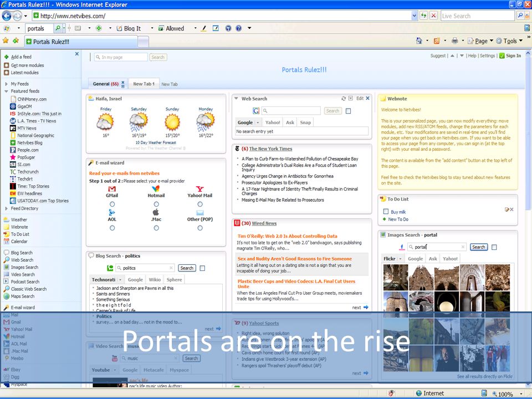Switch to the General (55) tab
This screenshot has height=399, width=532.
pos(105,84)
